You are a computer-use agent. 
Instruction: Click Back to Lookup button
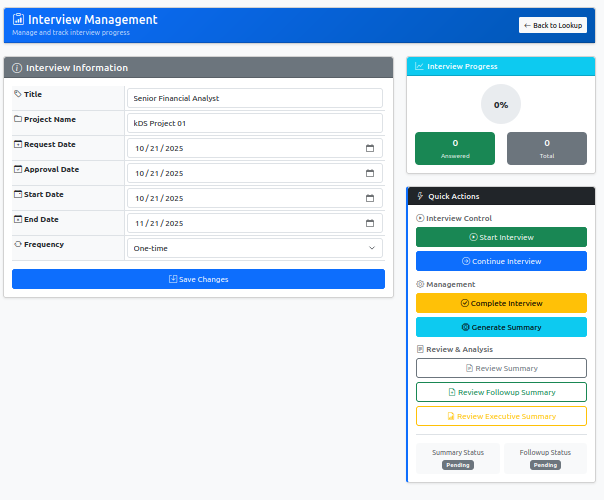tap(553, 25)
